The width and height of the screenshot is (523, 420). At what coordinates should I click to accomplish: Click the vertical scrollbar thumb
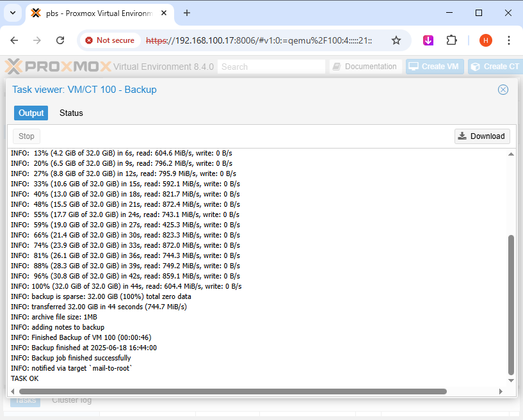[x=511, y=305]
